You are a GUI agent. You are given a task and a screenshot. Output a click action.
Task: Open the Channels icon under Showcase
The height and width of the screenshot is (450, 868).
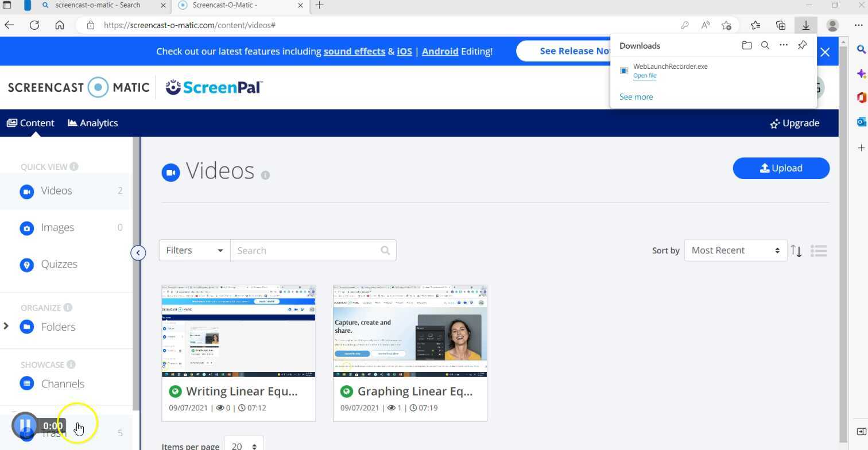pos(27,383)
